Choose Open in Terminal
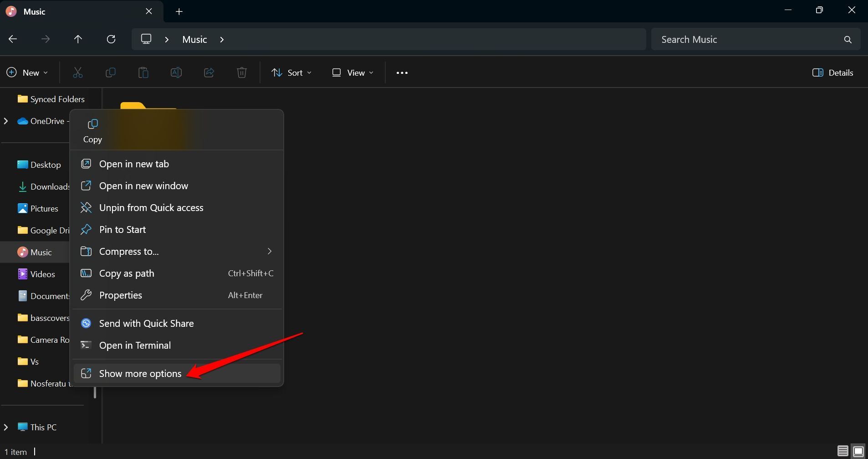The height and width of the screenshot is (459, 868). coord(135,346)
